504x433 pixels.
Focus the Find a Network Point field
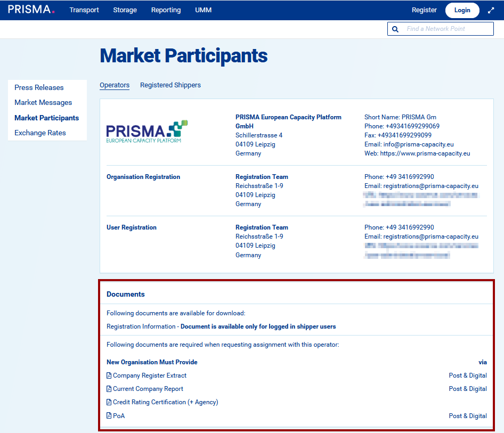(446, 29)
